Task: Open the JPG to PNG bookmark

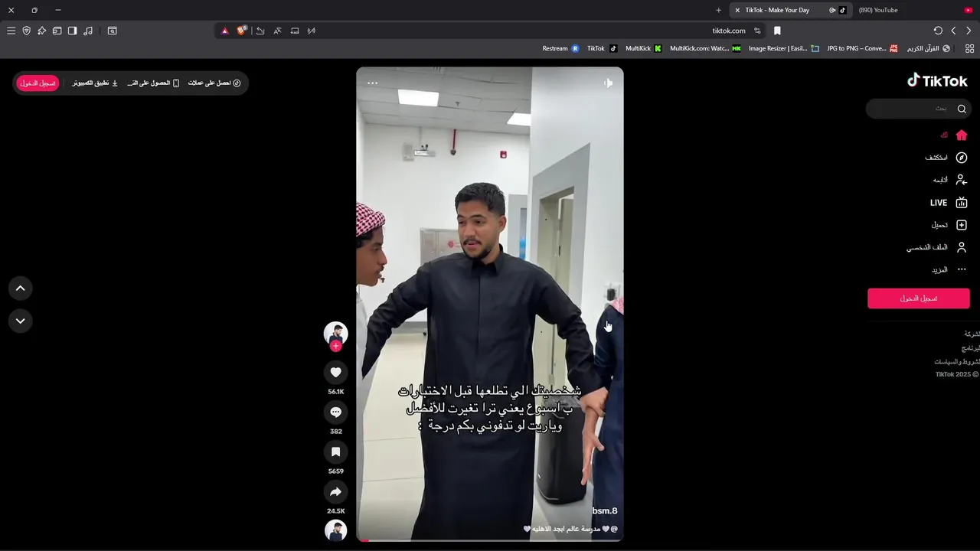Action: pyautogui.click(x=862, y=48)
